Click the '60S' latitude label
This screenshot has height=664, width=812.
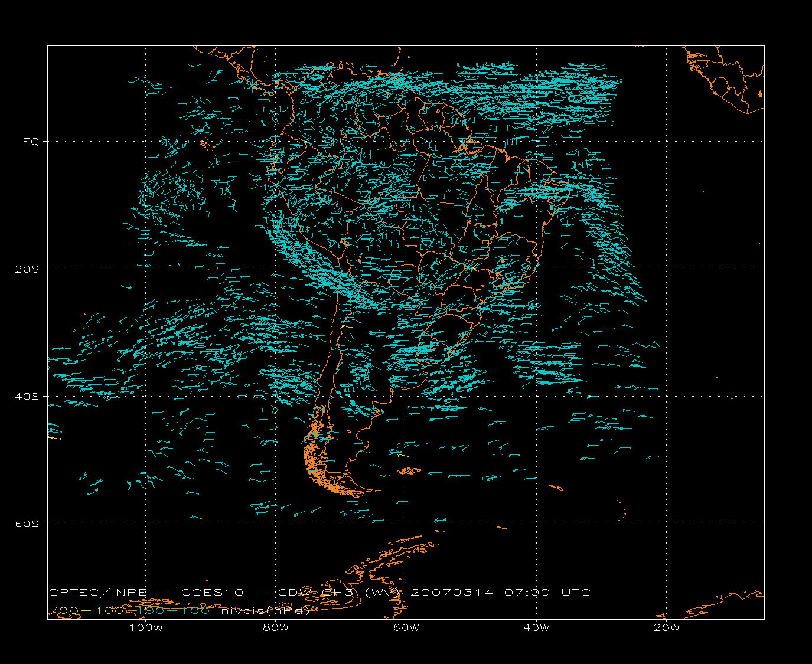(27, 524)
